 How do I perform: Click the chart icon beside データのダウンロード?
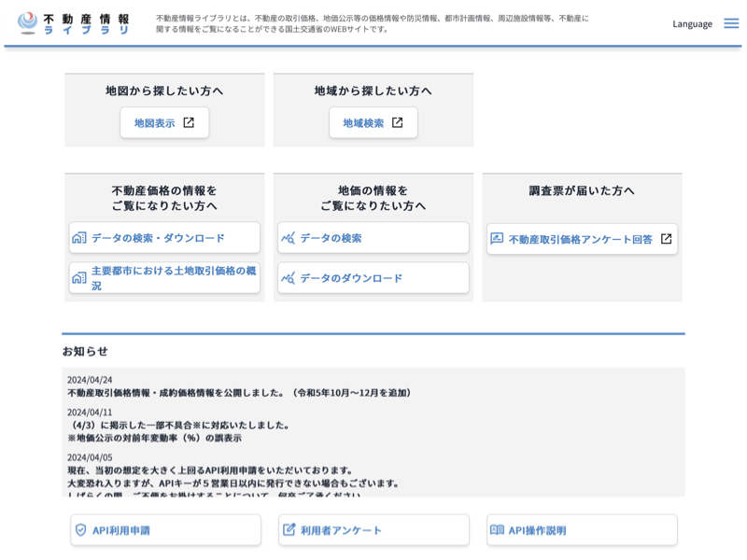pos(289,278)
